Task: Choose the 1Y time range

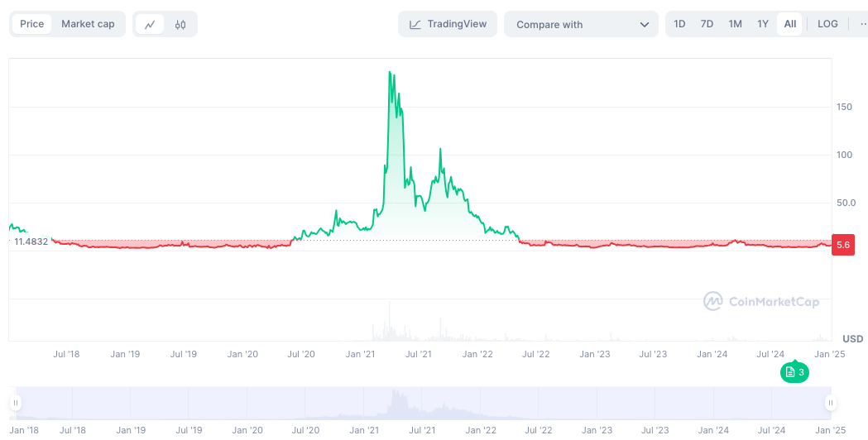Action: click(763, 24)
